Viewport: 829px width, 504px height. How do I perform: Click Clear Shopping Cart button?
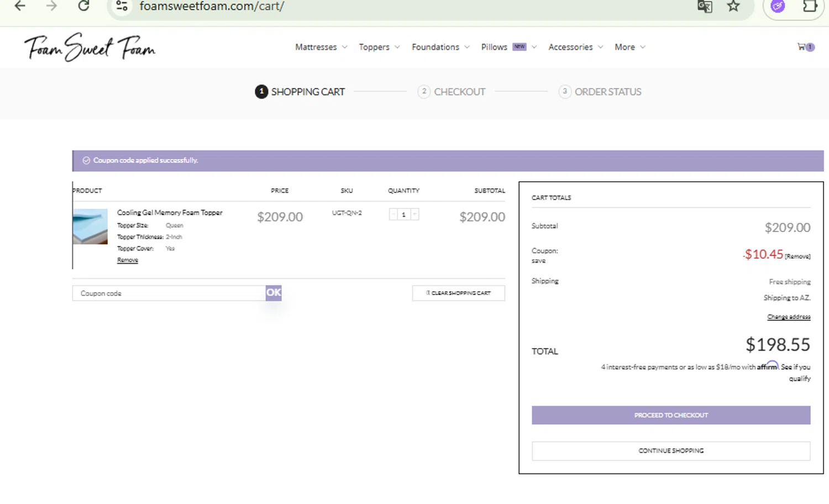coord(459,293)
